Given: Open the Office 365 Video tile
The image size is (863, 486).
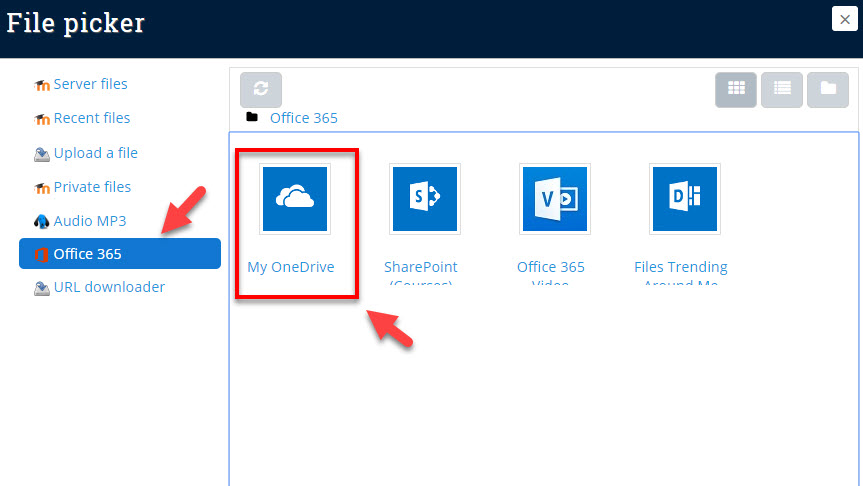Looking at the screenshot, I should (x=555, y=199).
